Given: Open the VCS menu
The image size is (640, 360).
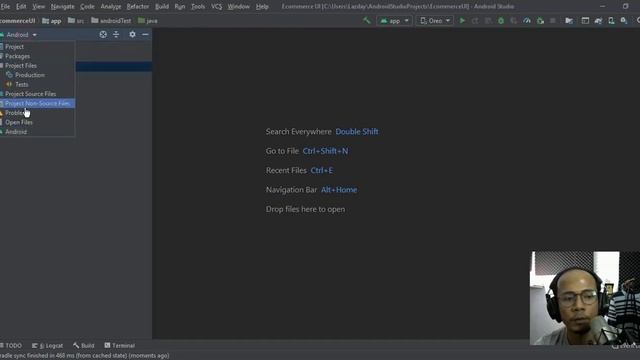Looking at the screenshot, I should tap(217, 7).
